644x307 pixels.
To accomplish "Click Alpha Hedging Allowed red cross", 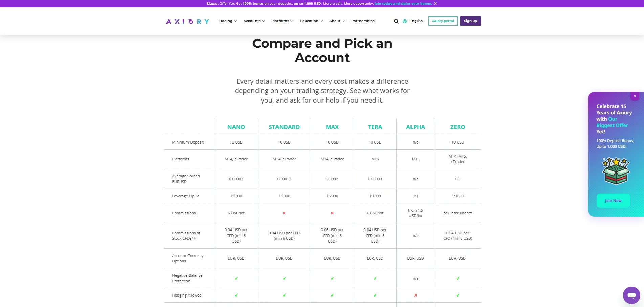I will click(x=416, y=295).
